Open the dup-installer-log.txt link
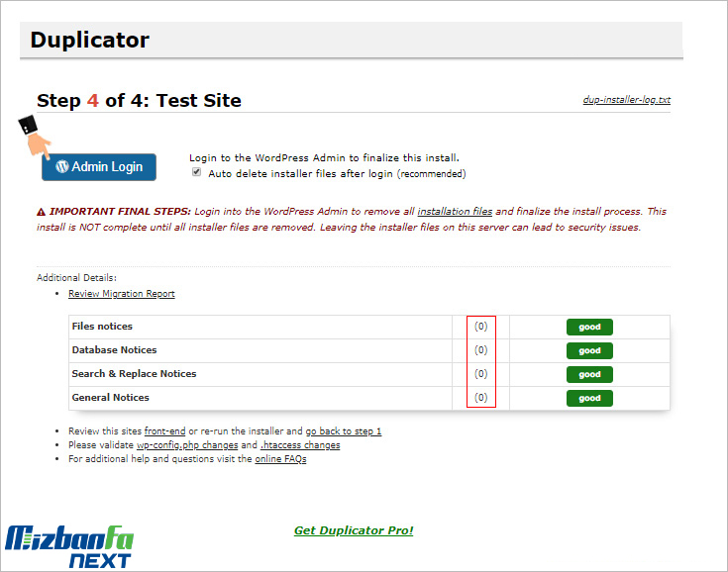Image resolution: width=728 pixels, height=572 pixels. pos(626,101)
